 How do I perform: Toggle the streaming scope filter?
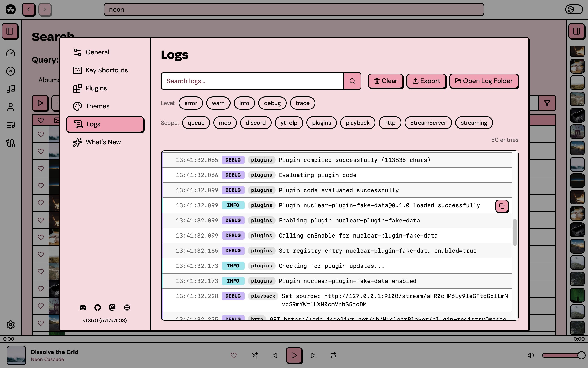(474, 123)
